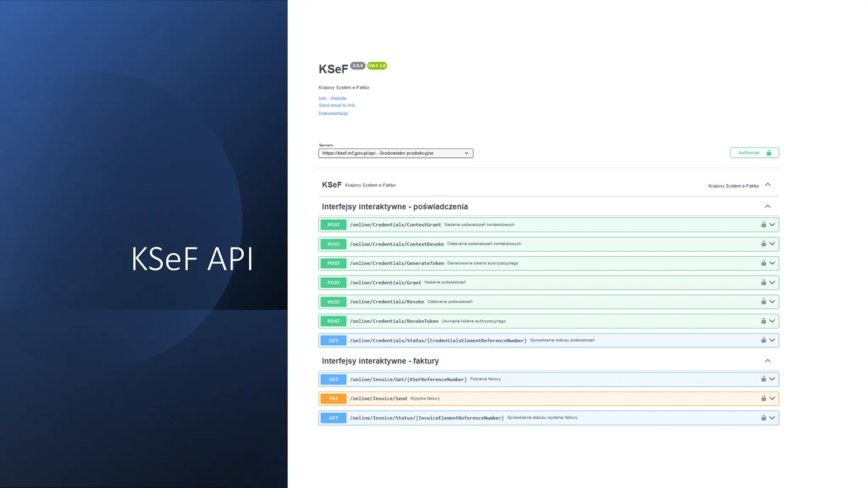The image size is (868, 488).
Task: Click the path '/online/Invoice/Get/{KSeFReferenceNumber}'
Action: [409, 380]
